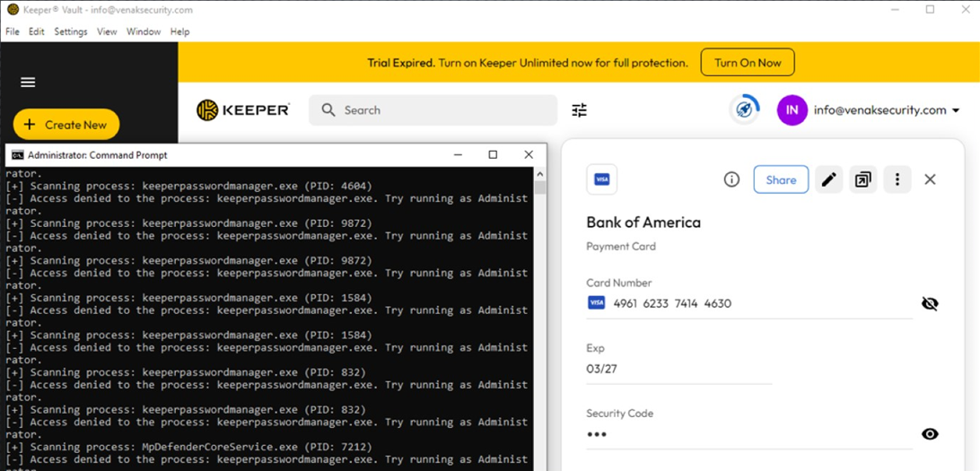This screenshot has width=980, height=471.
Task: Maximize the Command Prompt window
Action: point(493,155)
